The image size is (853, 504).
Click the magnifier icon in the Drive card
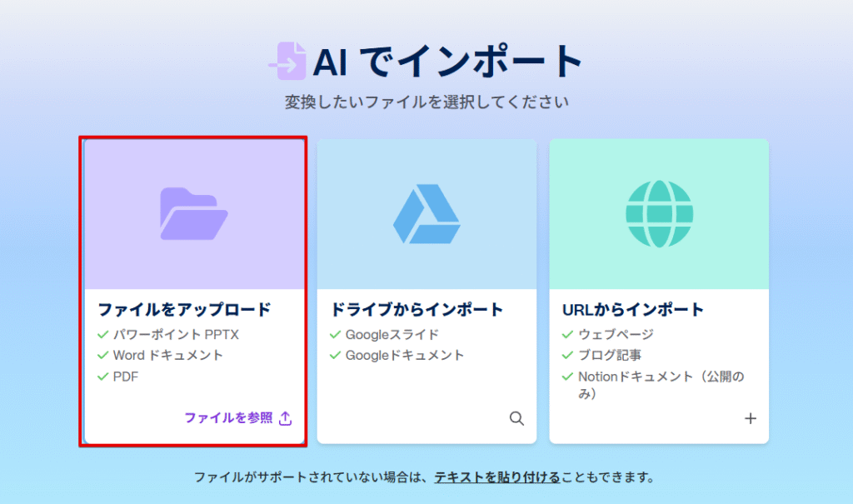point(516,418)
